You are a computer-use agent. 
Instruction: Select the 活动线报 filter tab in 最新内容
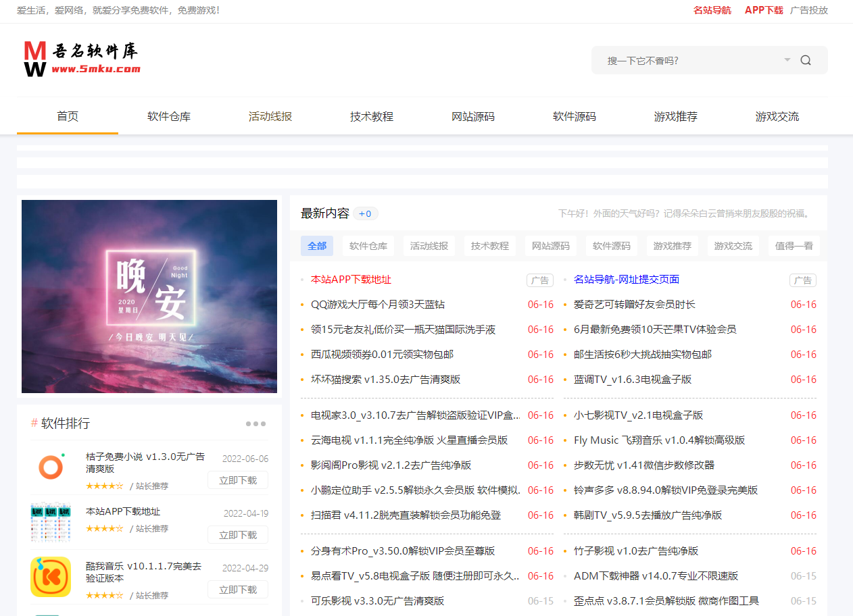tap(429, 246)
